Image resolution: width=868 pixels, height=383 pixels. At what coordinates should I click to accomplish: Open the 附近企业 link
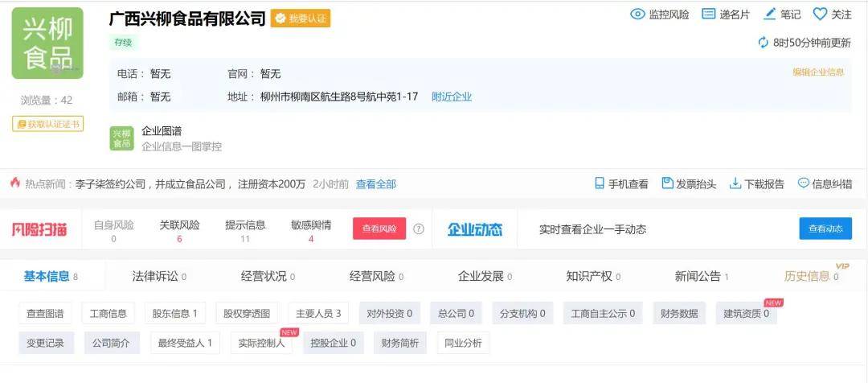click(x=452, y=97)
